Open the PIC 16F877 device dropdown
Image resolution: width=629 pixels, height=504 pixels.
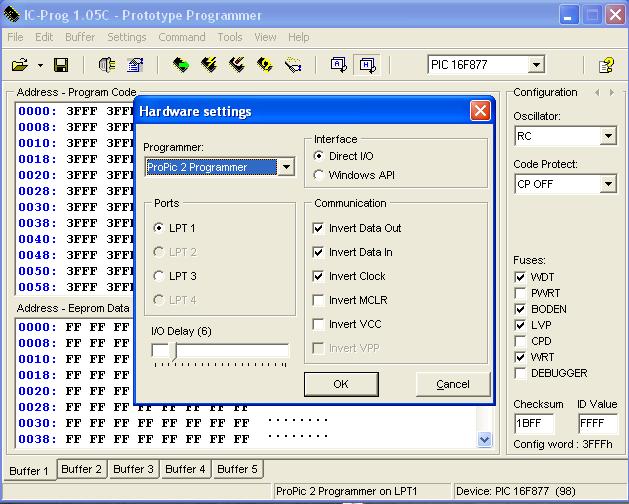[536, 65]
